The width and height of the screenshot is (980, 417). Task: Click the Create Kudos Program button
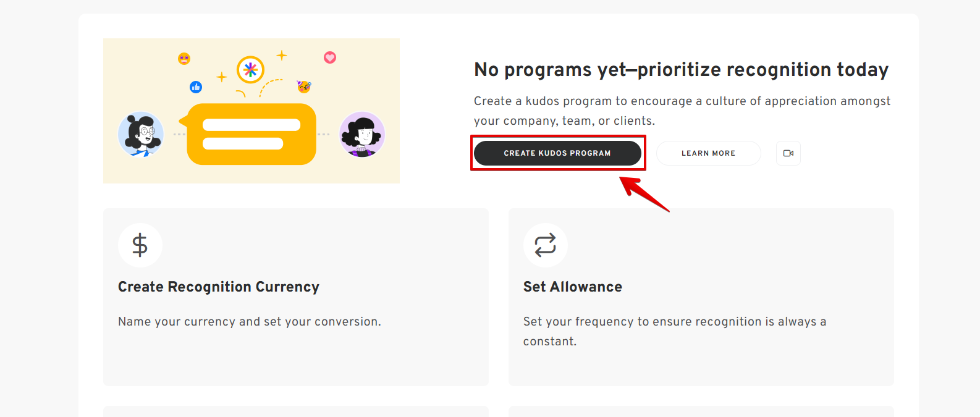pos(557,153)
